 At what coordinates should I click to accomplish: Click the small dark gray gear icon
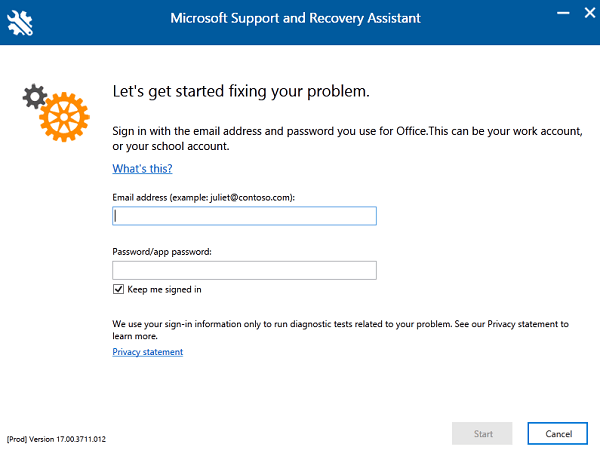click(35, 96)
